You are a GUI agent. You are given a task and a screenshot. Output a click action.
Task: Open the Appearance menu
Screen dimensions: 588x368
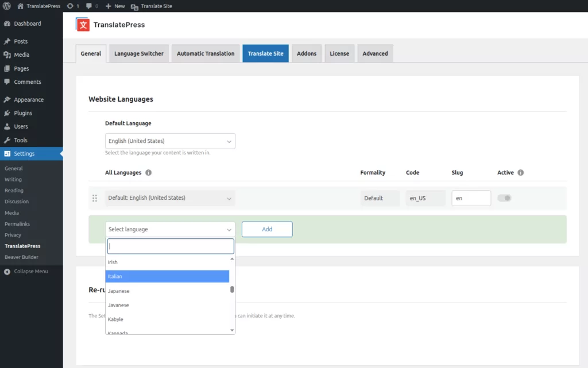29,100
